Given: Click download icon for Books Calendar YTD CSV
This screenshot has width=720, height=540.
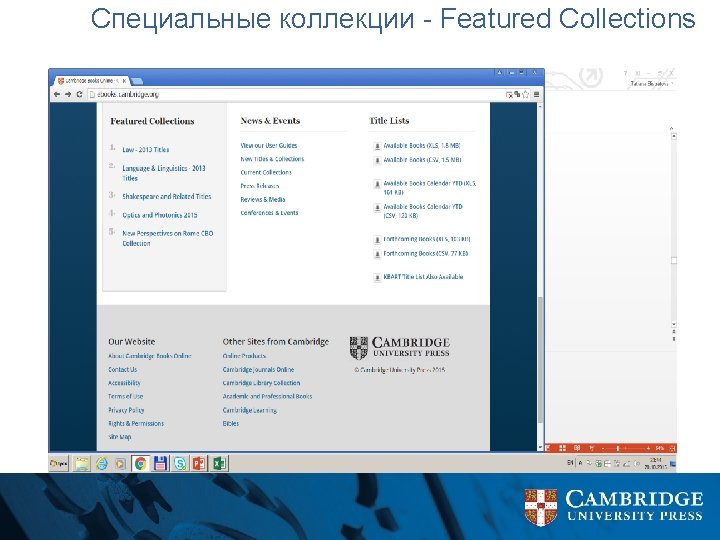Looking at the screenshot, I should [377, 208].
